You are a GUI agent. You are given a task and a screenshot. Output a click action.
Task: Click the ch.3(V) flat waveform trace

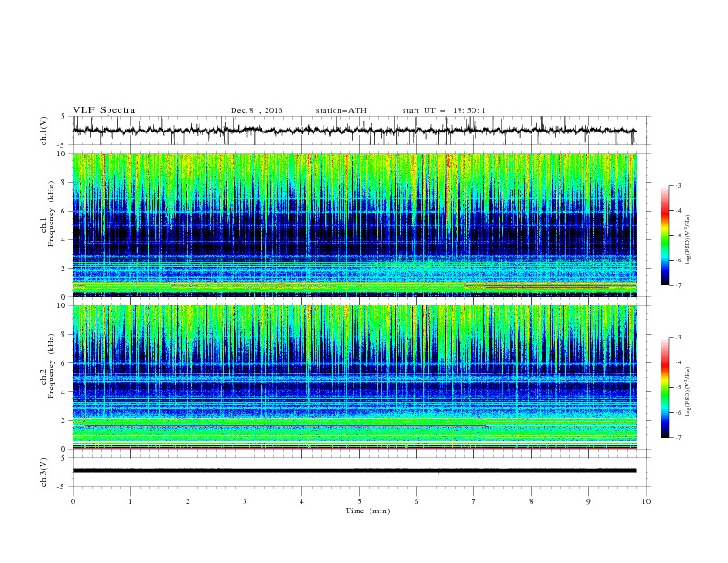(354, 471)
